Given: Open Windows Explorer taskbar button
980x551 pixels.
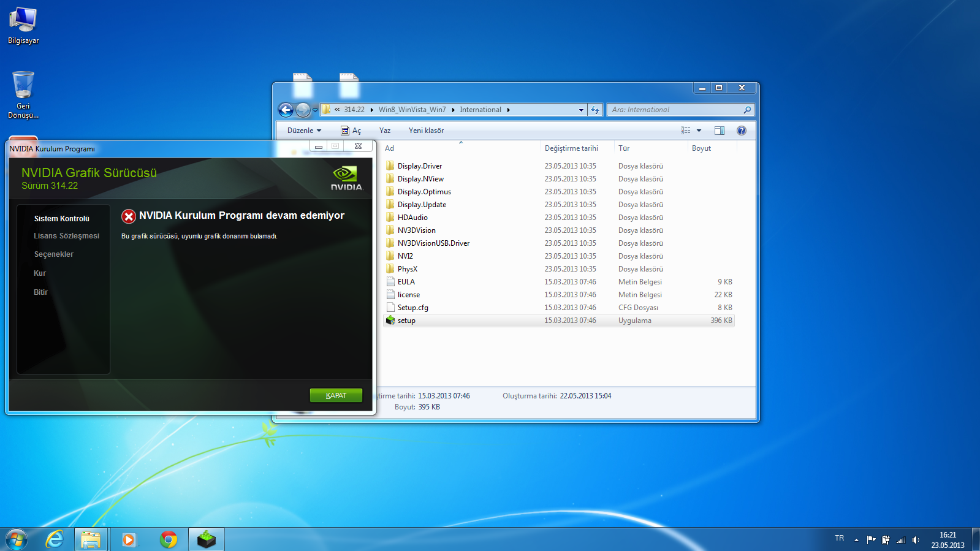Looking at the screenshot, I should click(x=91, y=539).
